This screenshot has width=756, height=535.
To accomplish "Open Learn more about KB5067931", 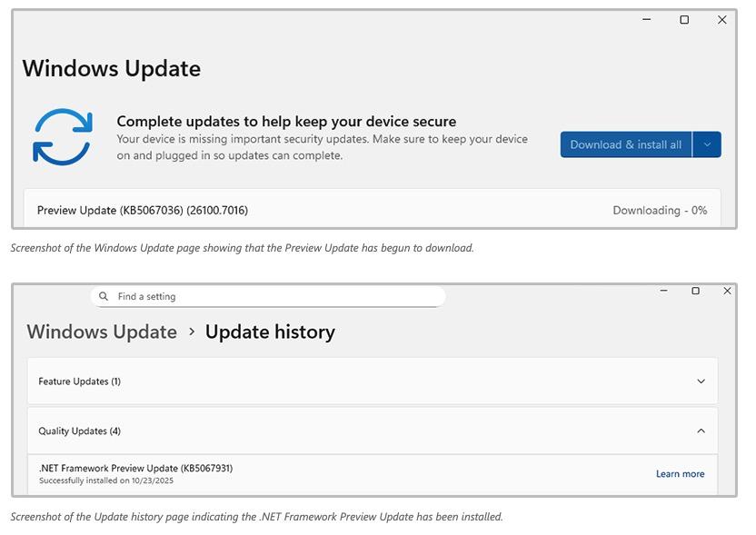I will pos(680,473).
